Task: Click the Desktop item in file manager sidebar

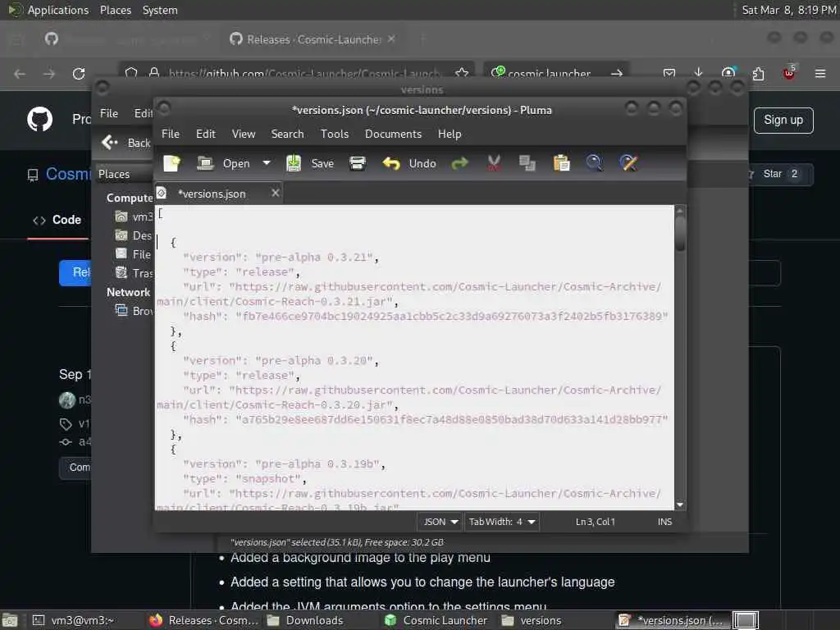Action: (134, 235)
